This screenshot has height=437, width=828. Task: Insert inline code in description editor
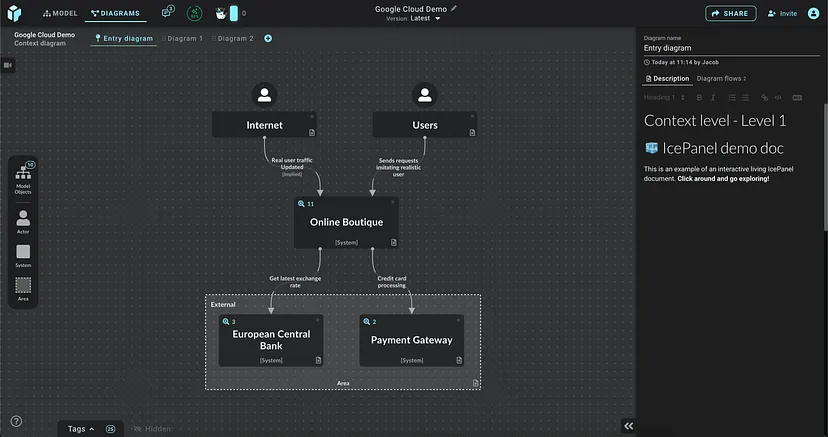(x=778, y=98)
